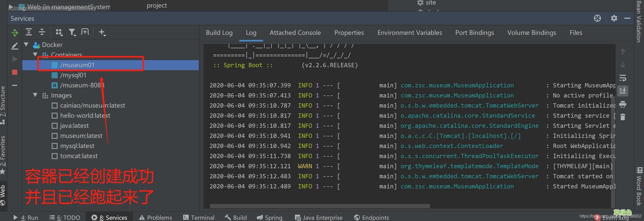
Task: Switch to the Log tab
Action: click(x=251, y=33)
